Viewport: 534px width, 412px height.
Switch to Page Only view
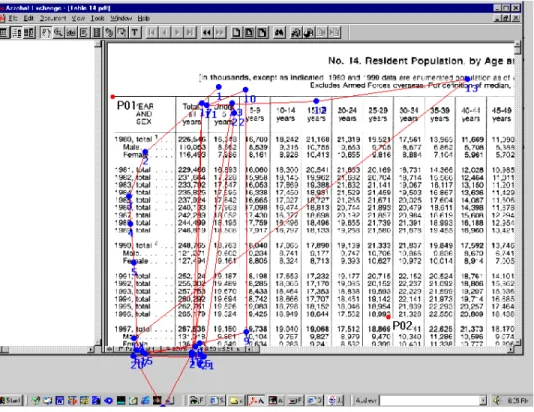pyautogui.click(x=4, y=33)
